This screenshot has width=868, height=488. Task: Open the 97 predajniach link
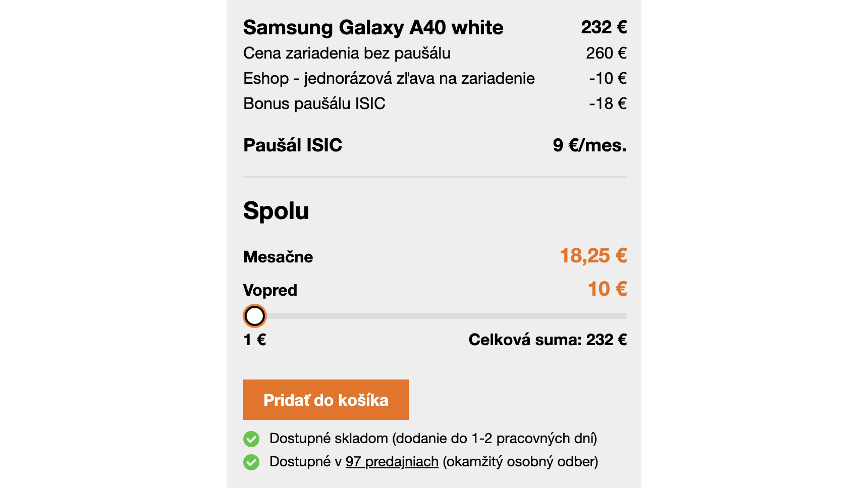point(392,461)
